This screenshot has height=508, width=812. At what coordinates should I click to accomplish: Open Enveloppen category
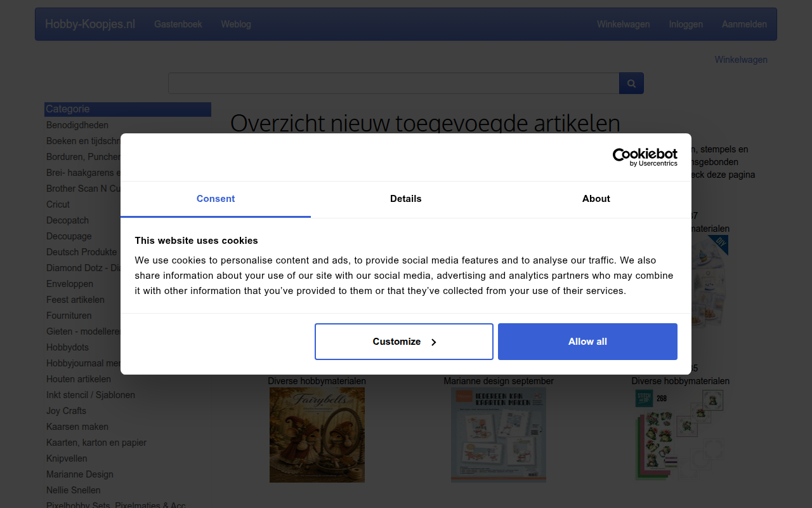point(70,284)
